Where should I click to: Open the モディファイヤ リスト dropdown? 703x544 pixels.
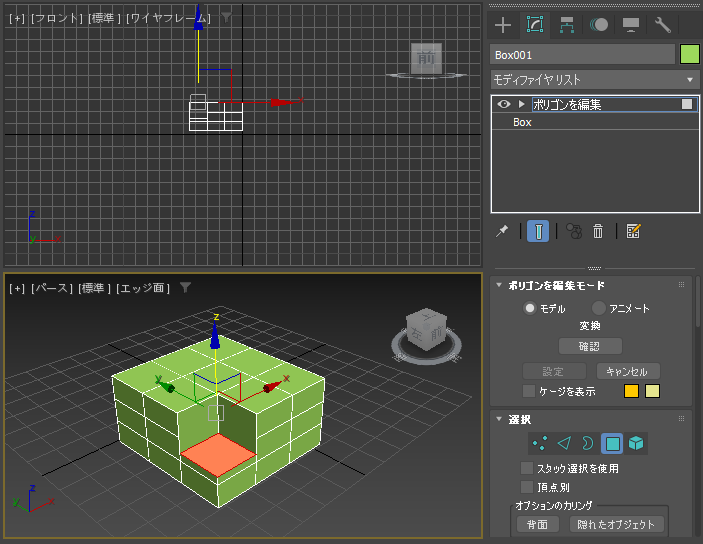pos(595,80)
